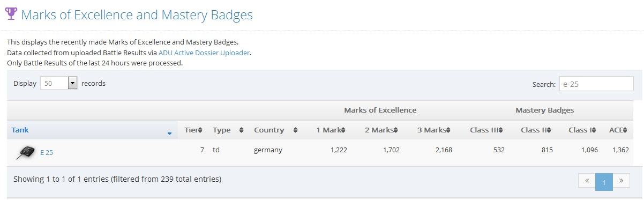The width and height of the screenshot is (644, 200).
Task: Open the records-per-page Display dropdown
Action: (59, 83)
